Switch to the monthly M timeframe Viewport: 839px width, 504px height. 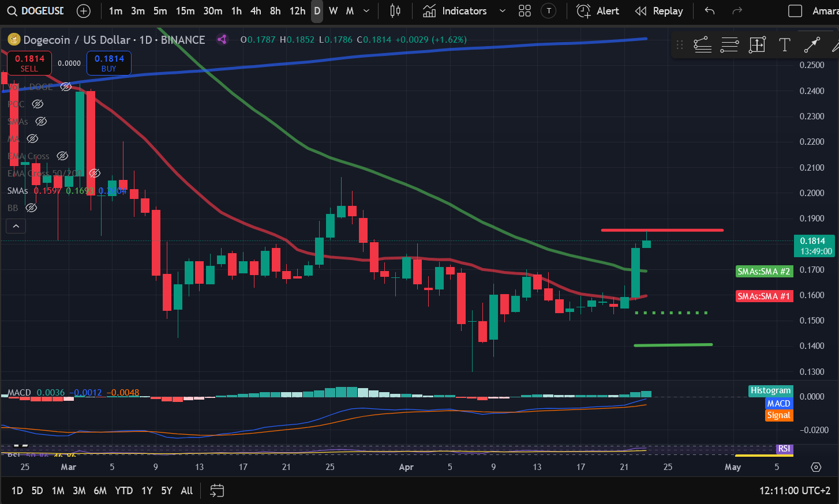pos(350,11)
